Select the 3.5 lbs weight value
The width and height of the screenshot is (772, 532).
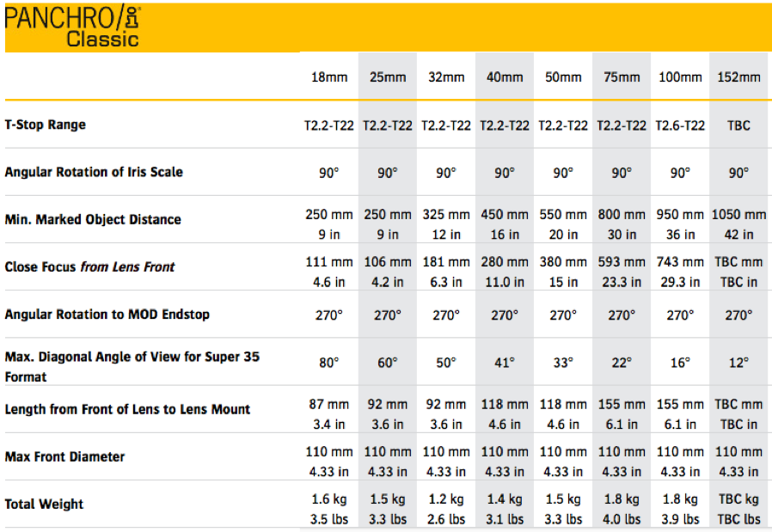coord(329,520)
